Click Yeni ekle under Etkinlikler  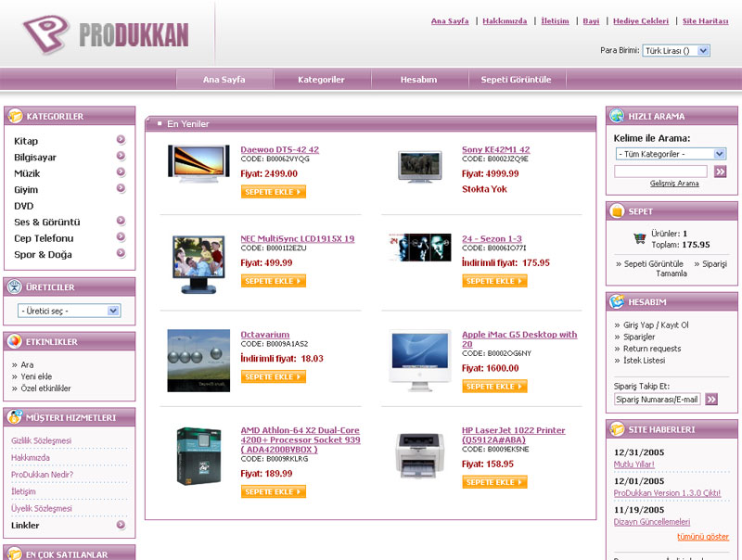click(36, 376)
